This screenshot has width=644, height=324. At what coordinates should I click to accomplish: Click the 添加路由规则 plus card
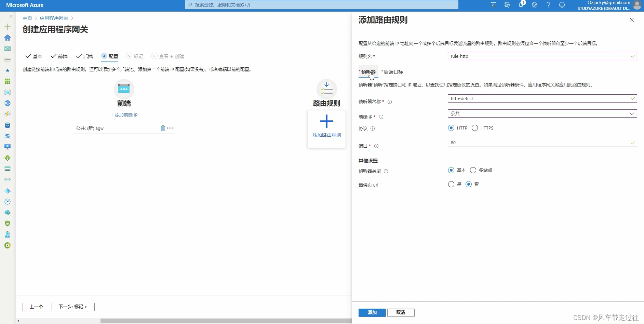[326, 129]
